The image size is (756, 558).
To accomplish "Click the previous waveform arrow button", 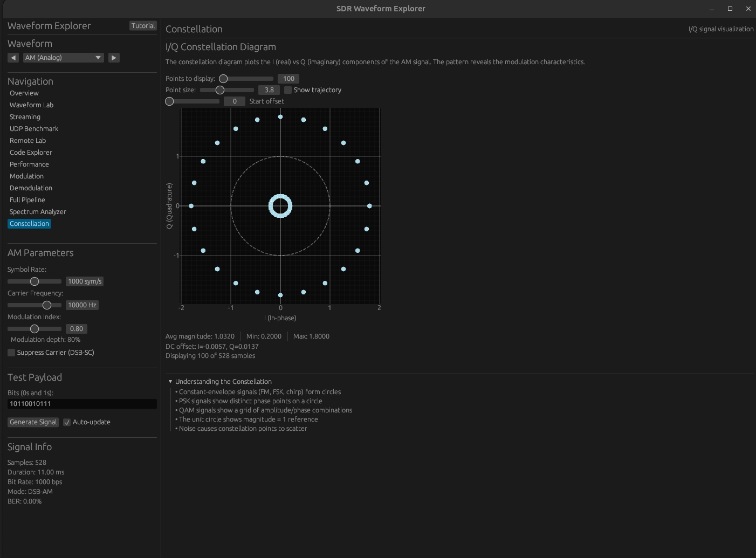I will click(13, 58).
